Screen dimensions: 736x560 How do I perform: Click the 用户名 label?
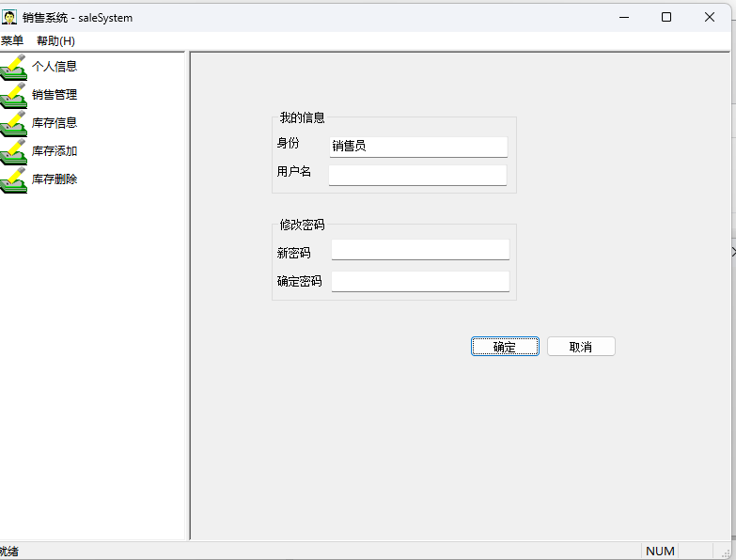294,172
